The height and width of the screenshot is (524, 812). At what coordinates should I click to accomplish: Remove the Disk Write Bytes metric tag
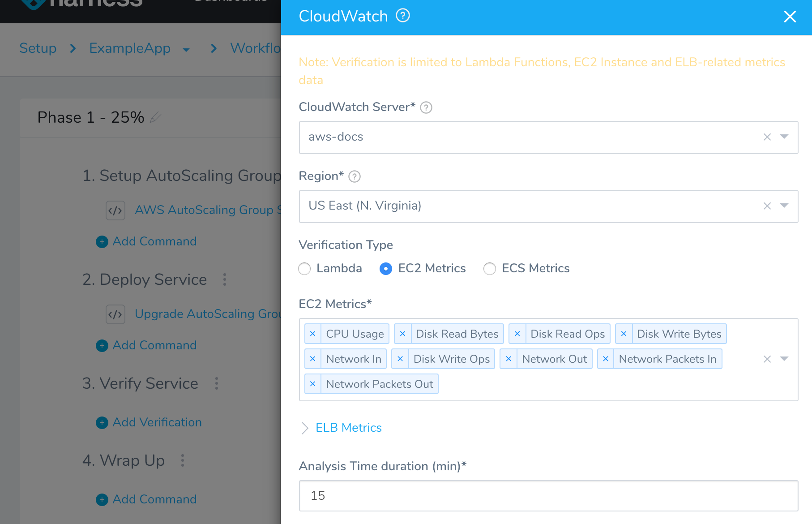click(x=624, y=334)
